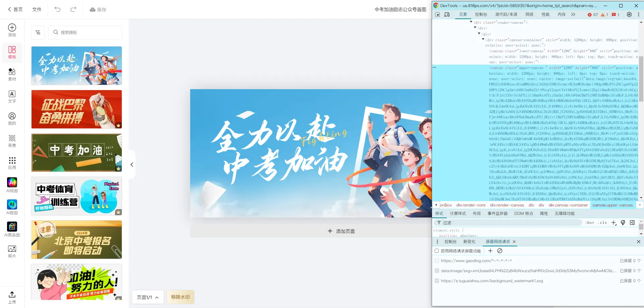644x308 pixels.
Task: Switch to the 事件监听器 tab
Action: pyautogui.click(x=497, y=213)
